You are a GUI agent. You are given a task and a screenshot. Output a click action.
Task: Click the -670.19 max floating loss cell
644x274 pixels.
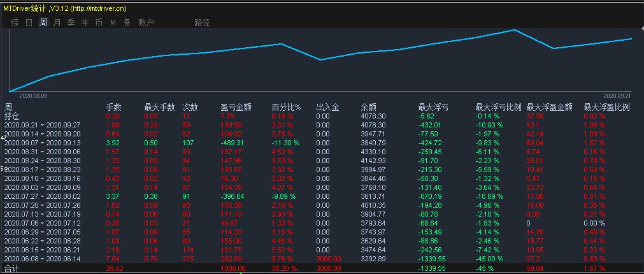pyautogui.click(x=430, y=196)
